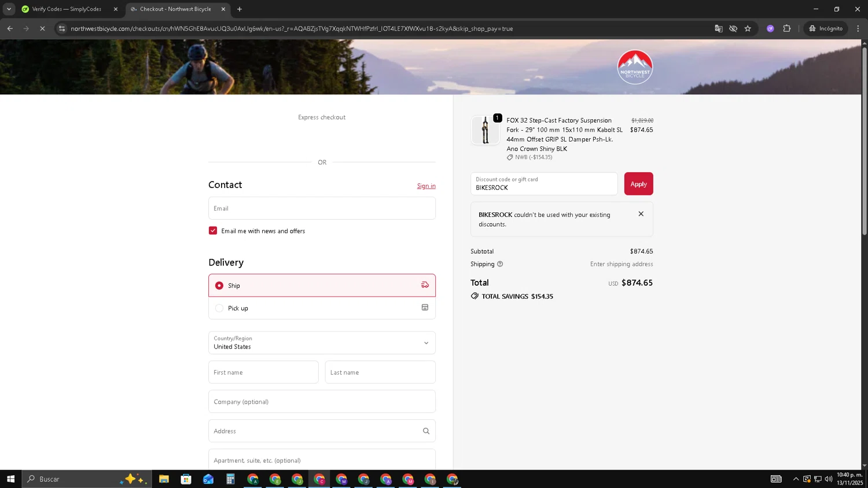Show hidden system tray icons chevron
This screenshot has width=868, height=488.
(x=796, y=479)
